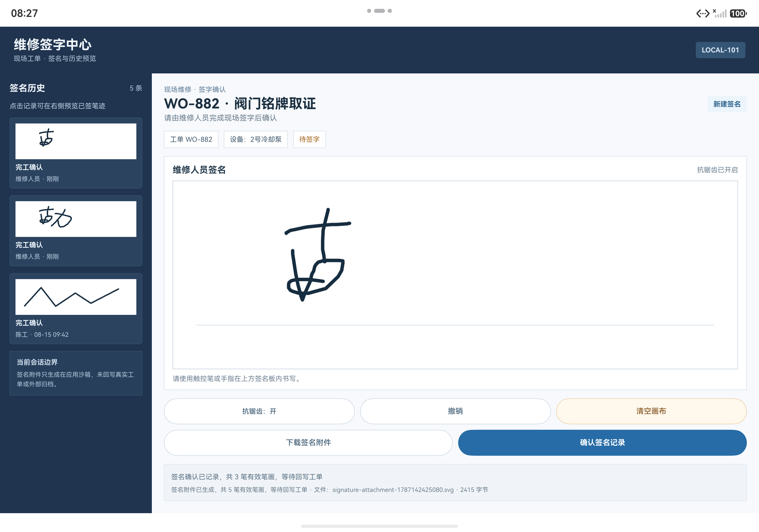759x532 pixels.
Task: Open the second history signature with two characters
Action: click(x=76, y=219)
